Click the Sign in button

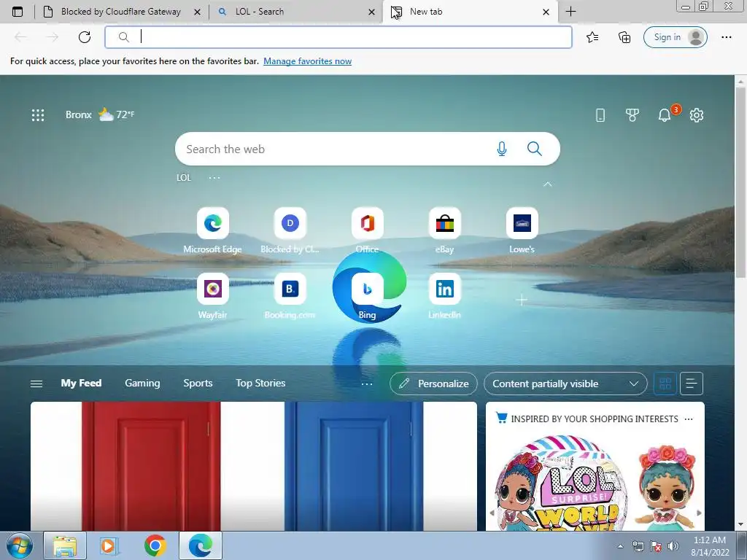point(675,37)
